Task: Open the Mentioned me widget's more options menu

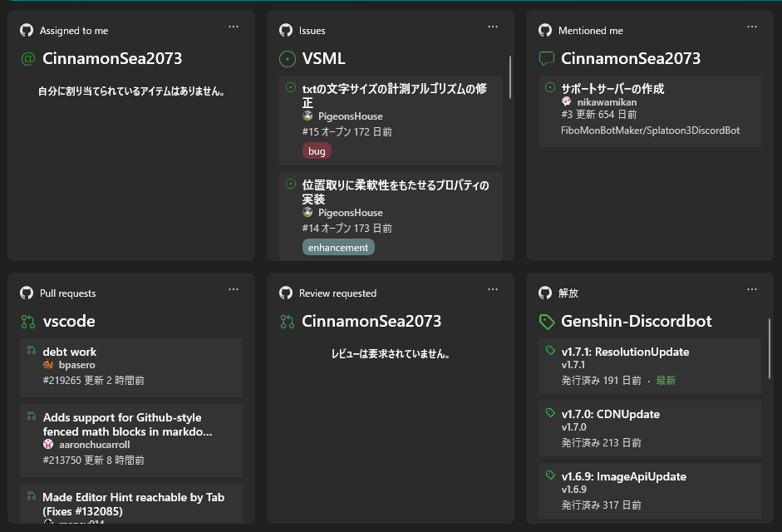Action: [x=752, y=27]
